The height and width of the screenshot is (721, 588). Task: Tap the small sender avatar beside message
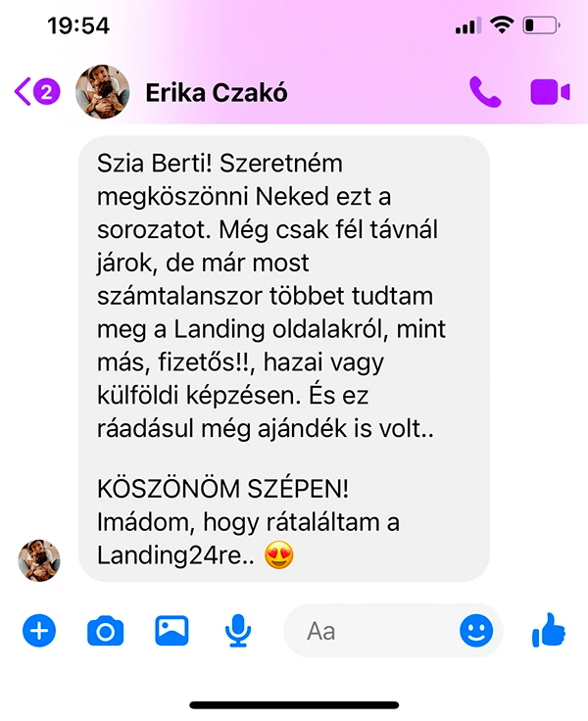point(39,560)
